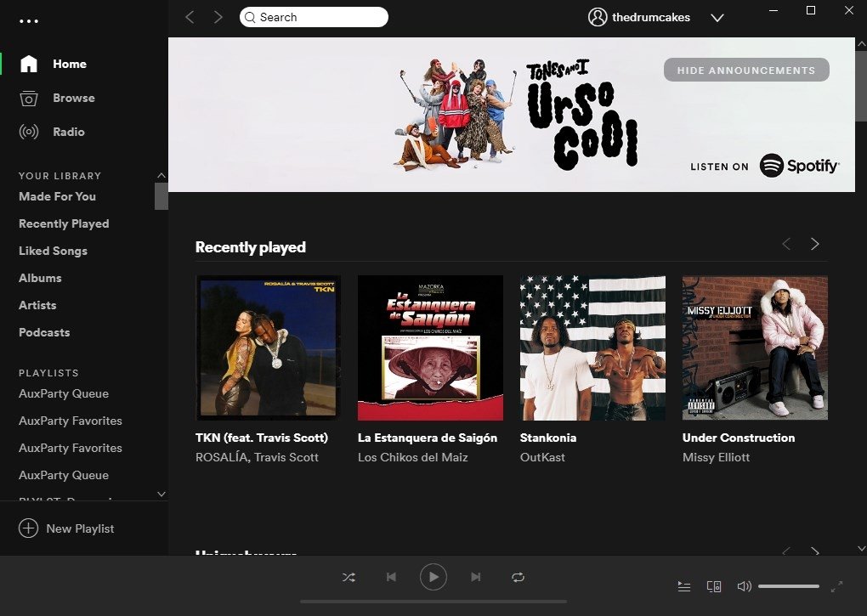Skip to next track

(x=475, y=577)
